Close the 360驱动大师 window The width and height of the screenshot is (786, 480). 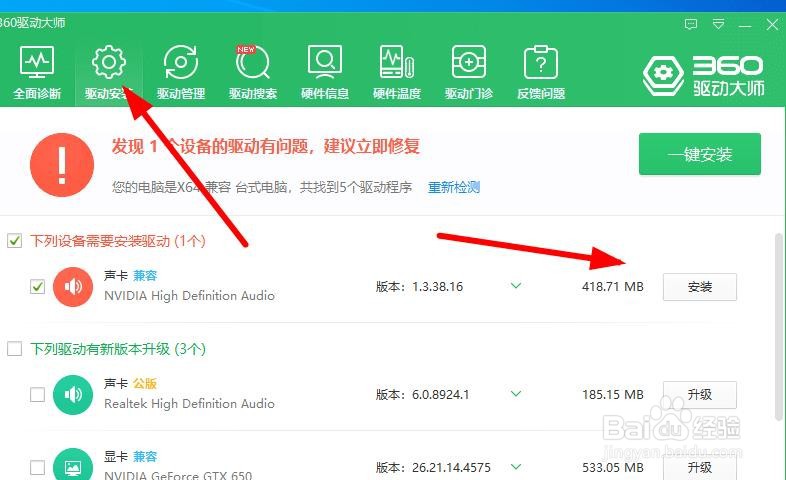point(772,24)
